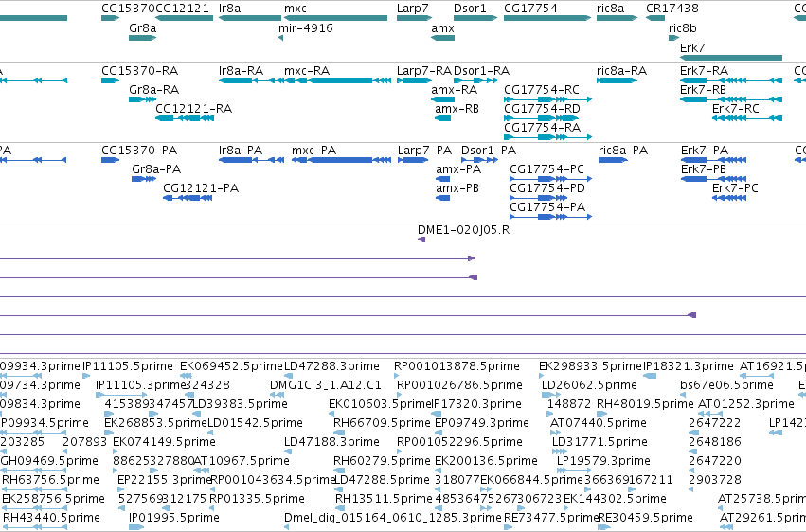The height and width of the screenshot is (532, 806).
Task: Click the Erk7 gene label
Action: click(x=692, y=47)
